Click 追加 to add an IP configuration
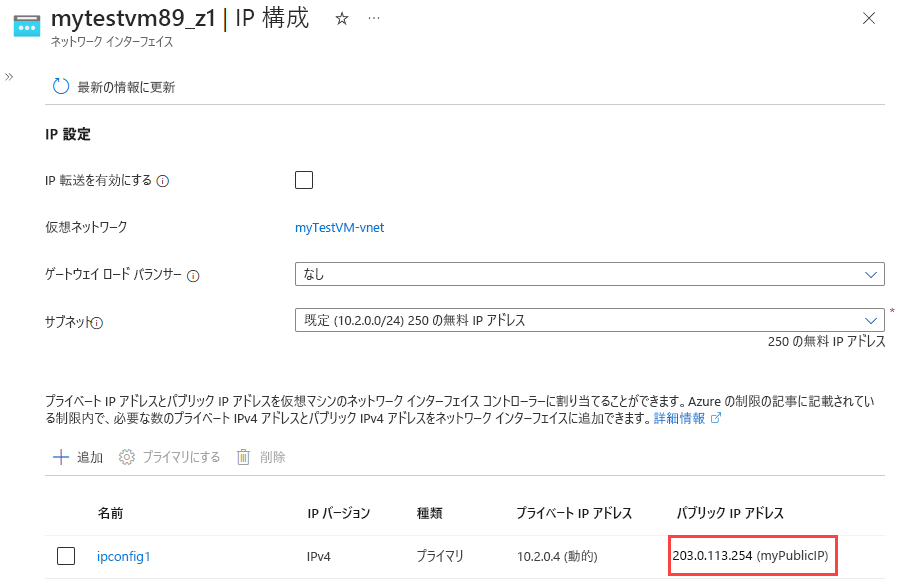This screenshot has width=899, height=588. pos(78,457)
